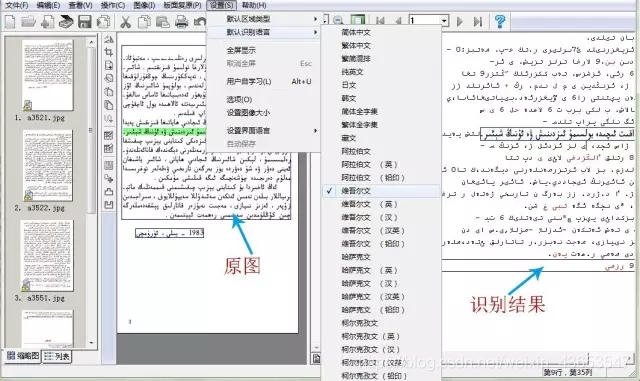Open the 图像(I) menu
The image size is (640, 381).
tap(144, 5)
